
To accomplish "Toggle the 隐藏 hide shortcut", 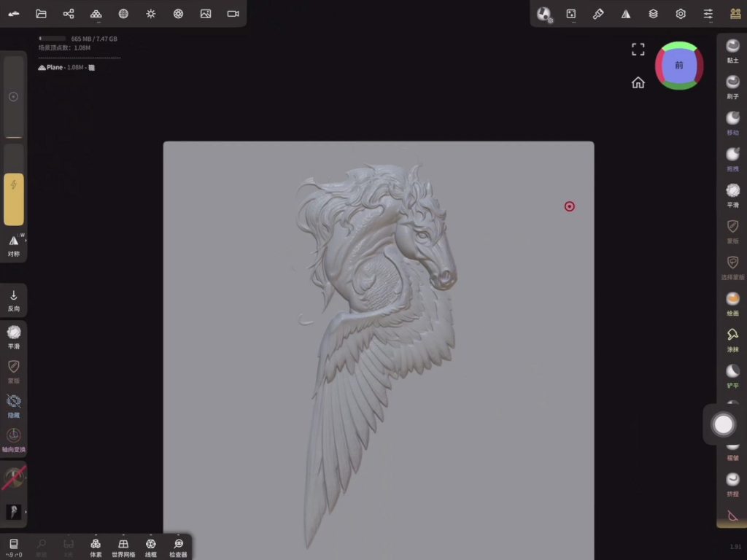I will pos(14,406).
